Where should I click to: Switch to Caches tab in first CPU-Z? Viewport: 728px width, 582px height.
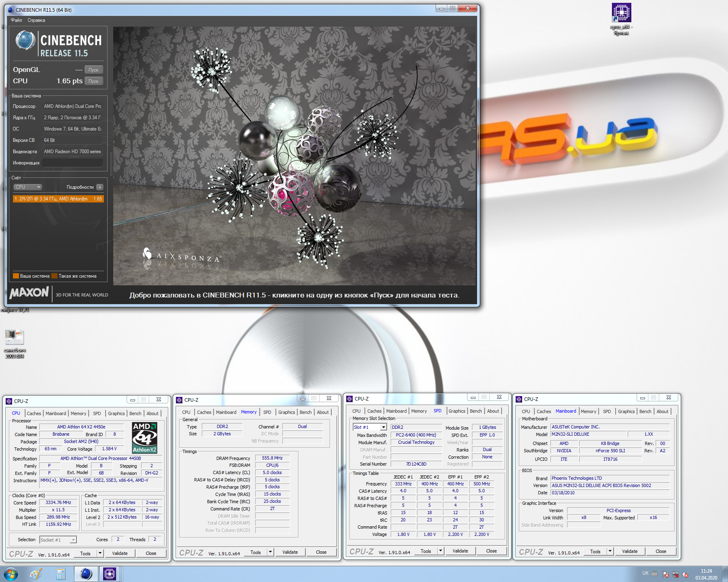[34, 413]
